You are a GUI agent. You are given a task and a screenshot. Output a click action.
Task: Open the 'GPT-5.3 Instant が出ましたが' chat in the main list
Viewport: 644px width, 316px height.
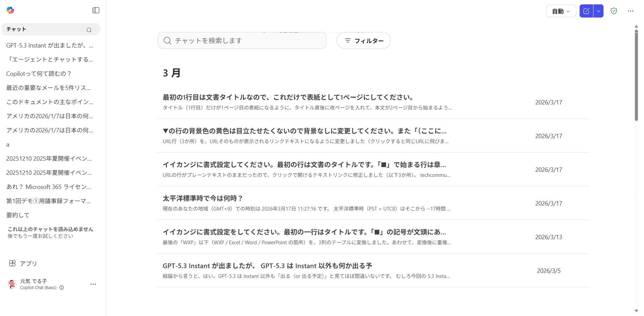point(267,266)
